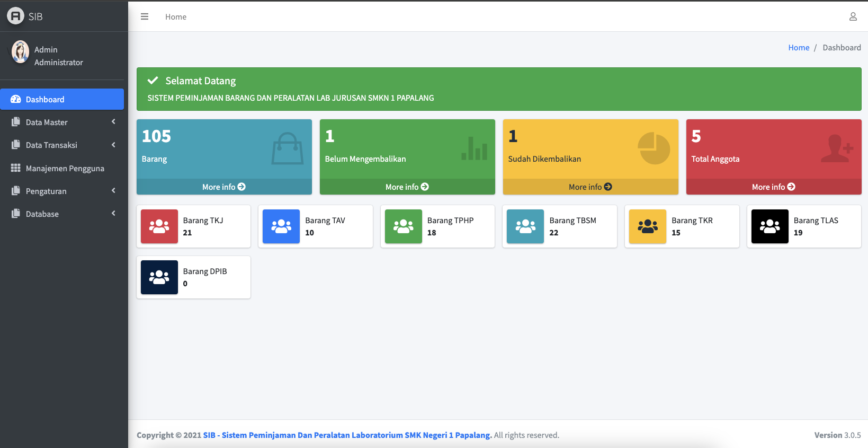Click the teal Barang TBSM group icon
Image resolution: width=868 pixels, height=448 pixels.
click(x=525, y=226)
